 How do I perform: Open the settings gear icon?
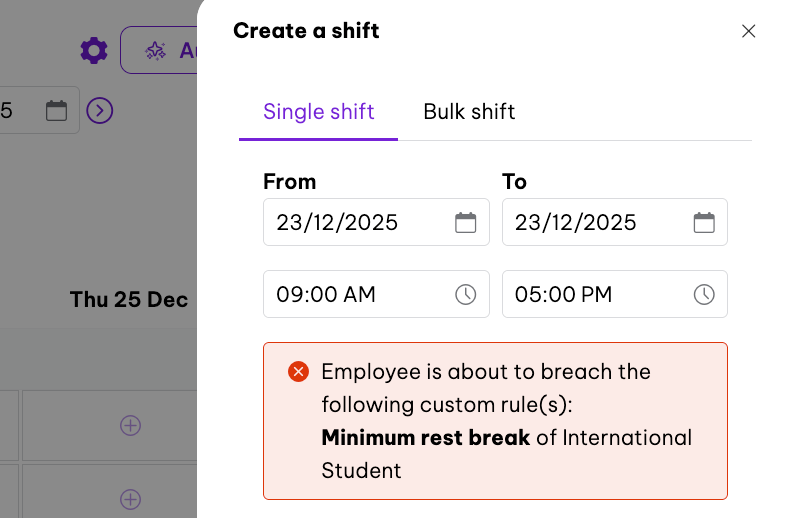(94, 50)
